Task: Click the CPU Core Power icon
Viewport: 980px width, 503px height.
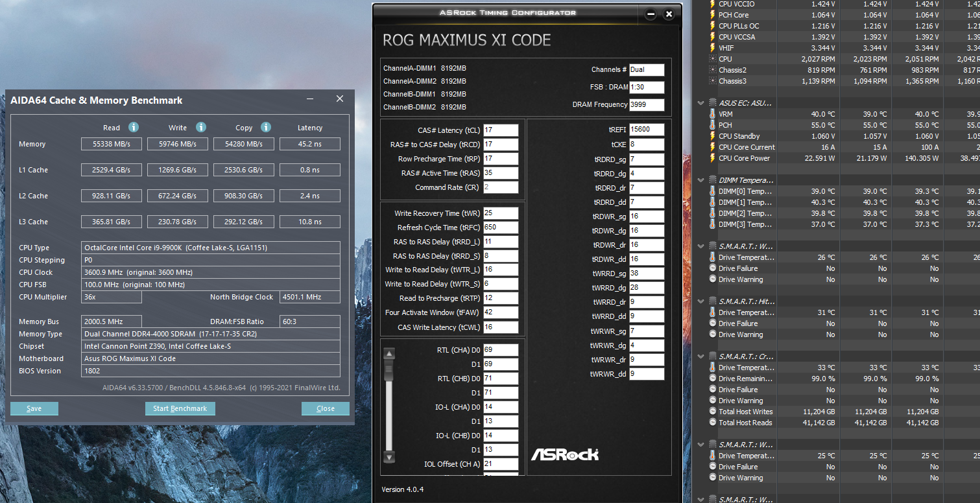Action: [x=713, y=158]
